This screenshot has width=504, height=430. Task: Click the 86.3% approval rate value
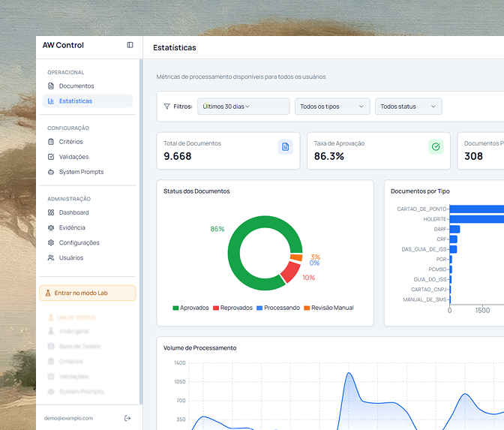pos(328,156)
